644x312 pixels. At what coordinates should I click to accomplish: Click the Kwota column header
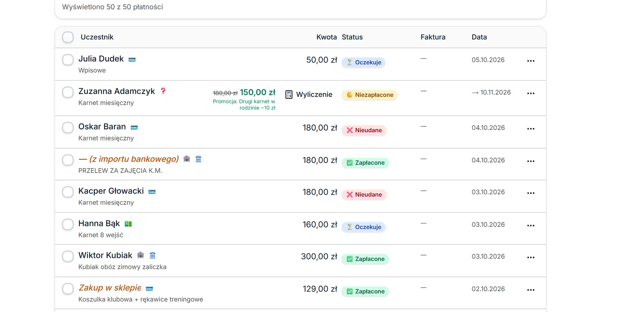pos(327,37)
